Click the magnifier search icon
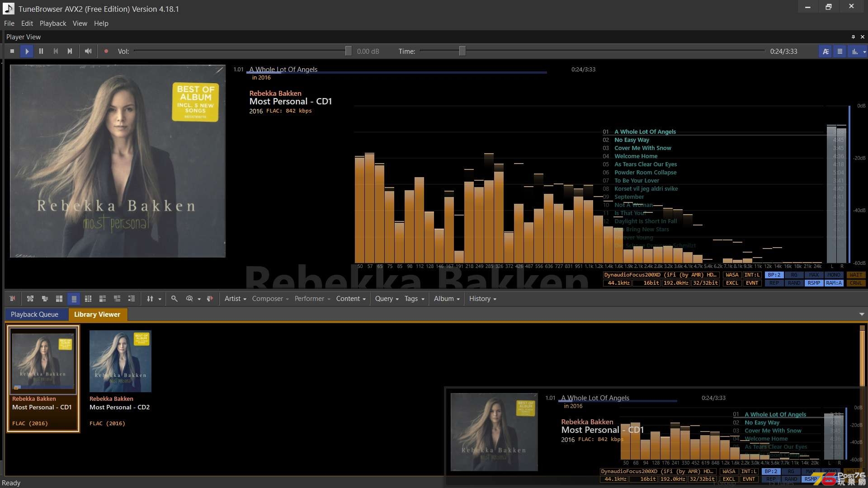868x488 pixels. tap(175, 299)
